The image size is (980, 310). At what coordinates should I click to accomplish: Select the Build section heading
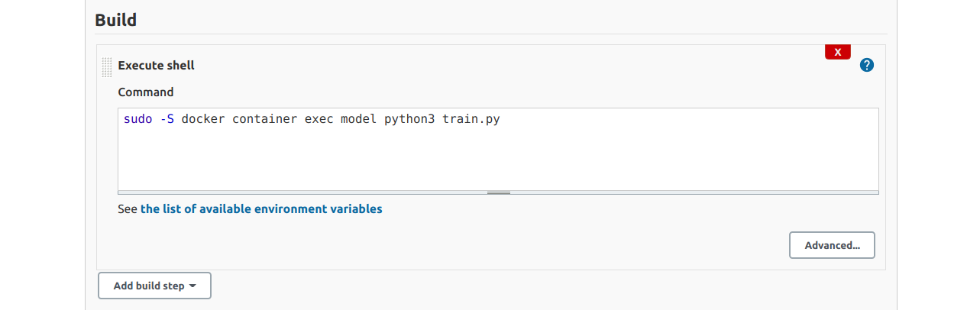[x=116, y=20]
